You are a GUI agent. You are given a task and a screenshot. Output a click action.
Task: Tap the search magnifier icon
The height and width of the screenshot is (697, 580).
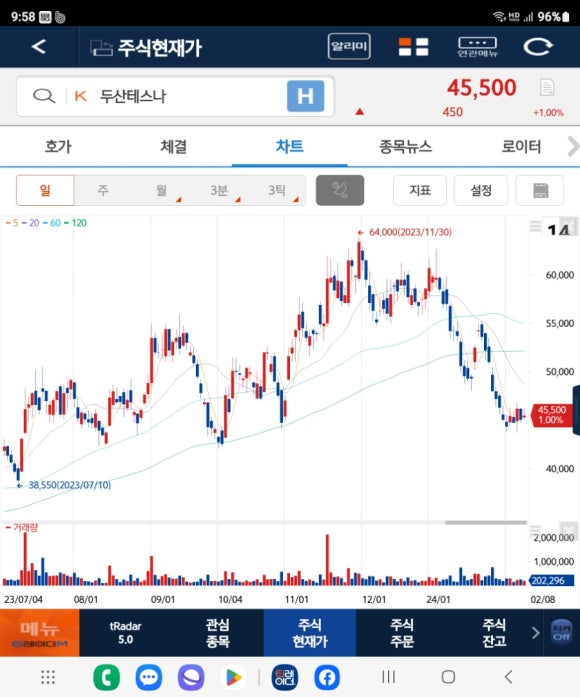(44, 96)
